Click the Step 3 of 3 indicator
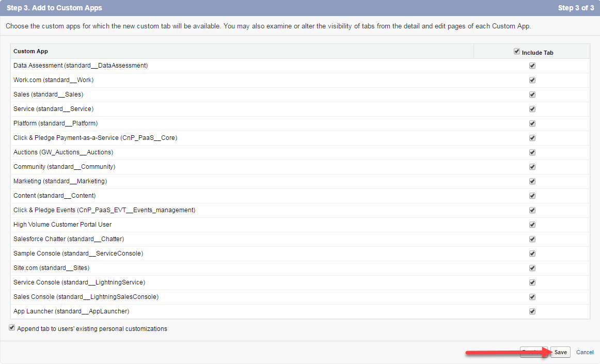 tap(576, 8)
